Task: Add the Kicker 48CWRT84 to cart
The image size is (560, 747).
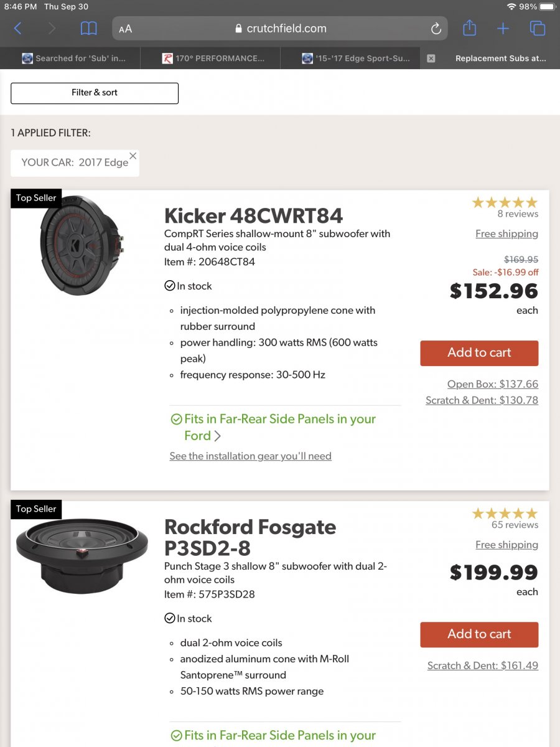Action: (x=479, y=353)
